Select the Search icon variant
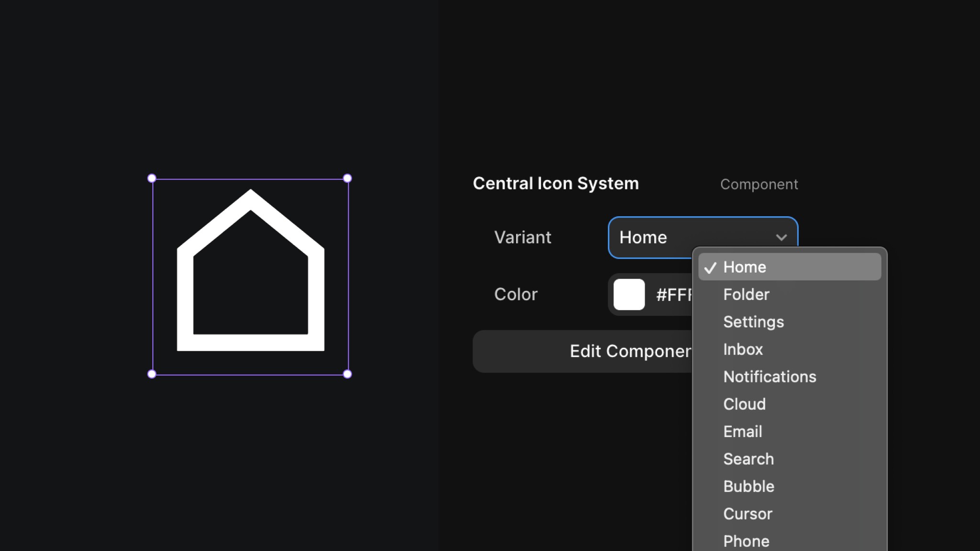The image size is (980, 551). click(748, 459)
